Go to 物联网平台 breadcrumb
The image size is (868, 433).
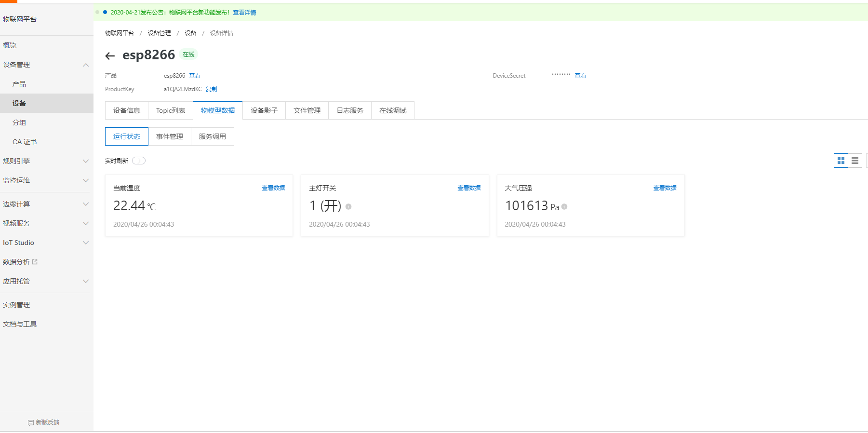120,33
